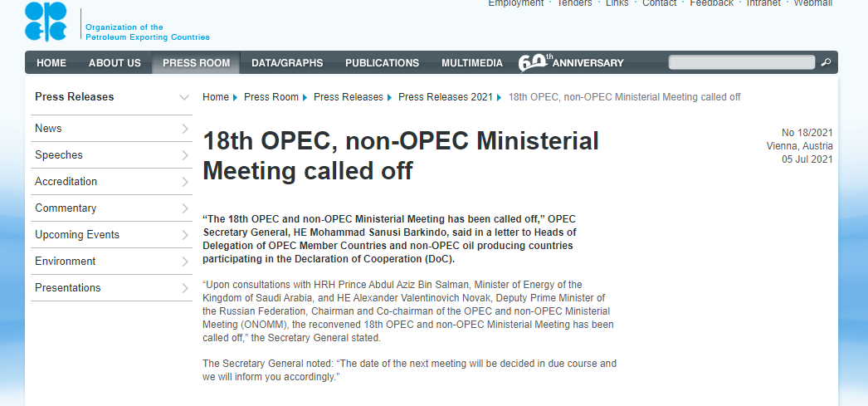
Task: Open the 60th Anniversary logo link
Action: click(571, 62)
